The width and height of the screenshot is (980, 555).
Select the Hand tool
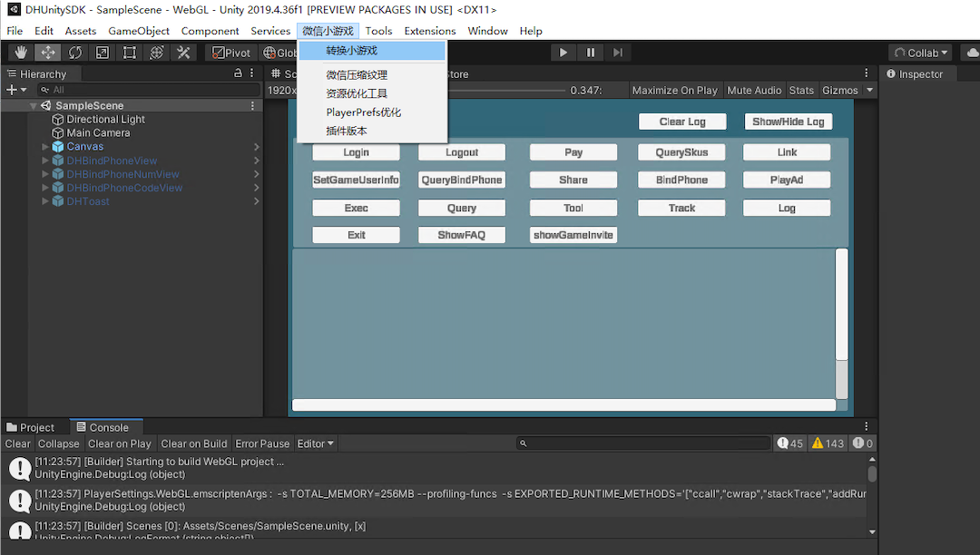pyautogui.click(x=21, y=53)
